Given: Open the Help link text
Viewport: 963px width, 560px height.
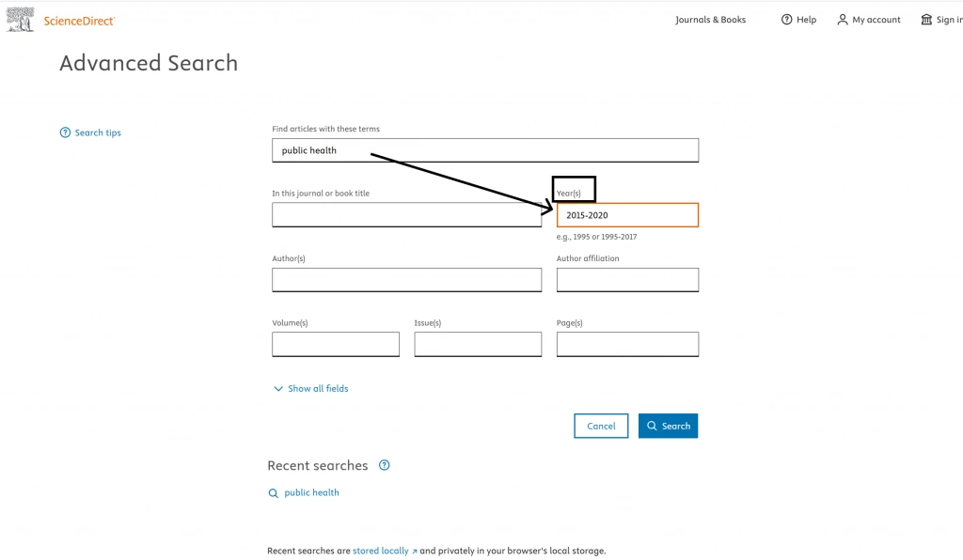Looking at the screenshot, I should 806,20.
